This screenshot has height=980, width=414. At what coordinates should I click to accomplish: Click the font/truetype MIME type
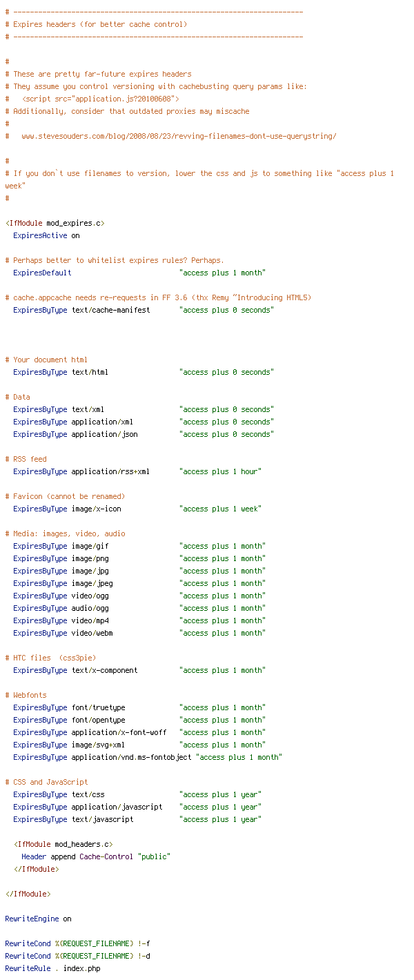pos(99,707)
